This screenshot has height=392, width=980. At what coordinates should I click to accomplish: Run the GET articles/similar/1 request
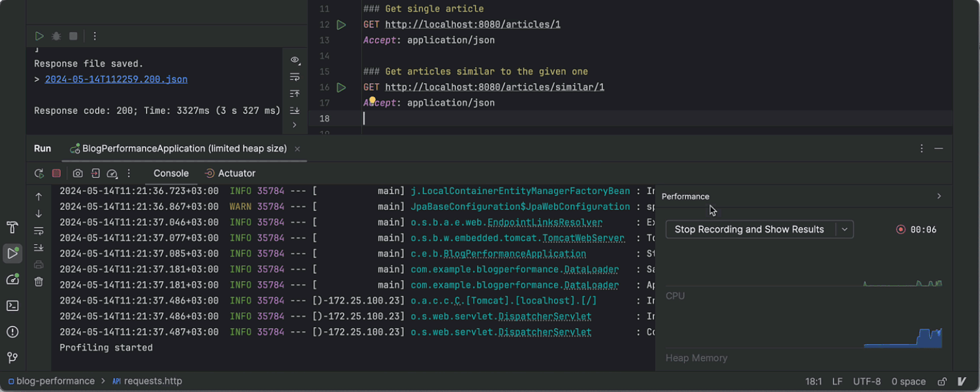[x=341, y=87]
